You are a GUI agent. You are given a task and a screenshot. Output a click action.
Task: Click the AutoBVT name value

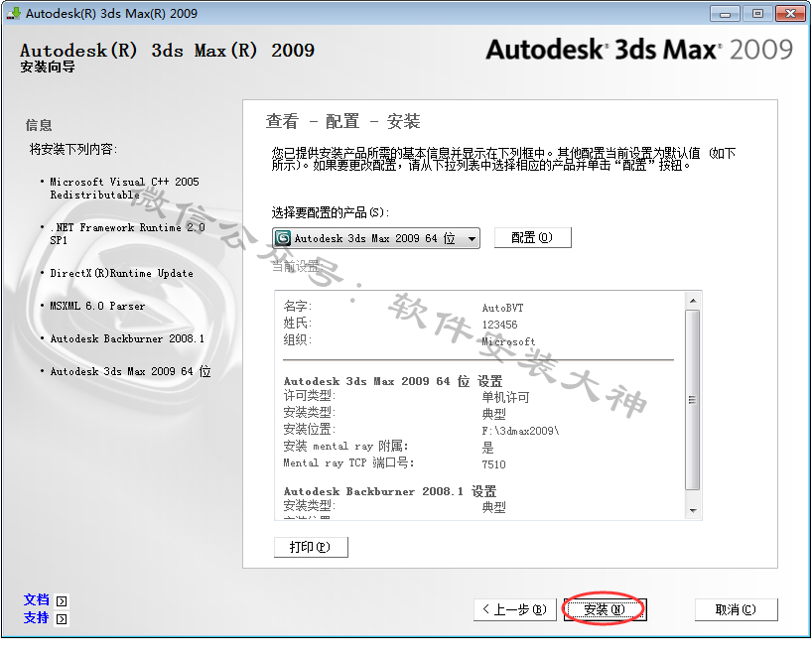click(502, 308)
